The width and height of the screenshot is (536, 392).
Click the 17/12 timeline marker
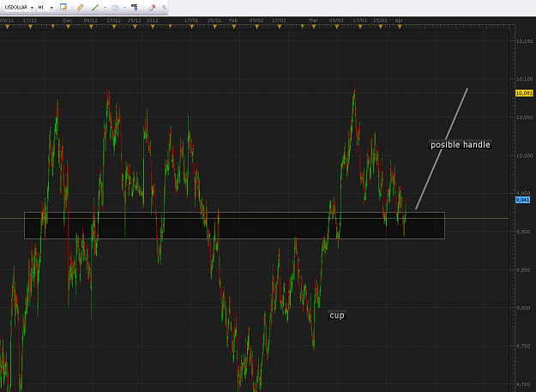pyautogui.click(x=114, y=27)
